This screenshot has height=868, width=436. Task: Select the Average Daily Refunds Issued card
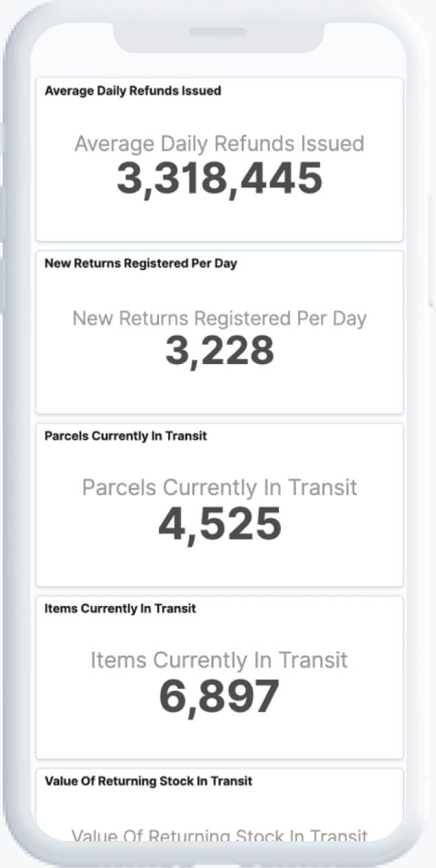click(219, 160)
